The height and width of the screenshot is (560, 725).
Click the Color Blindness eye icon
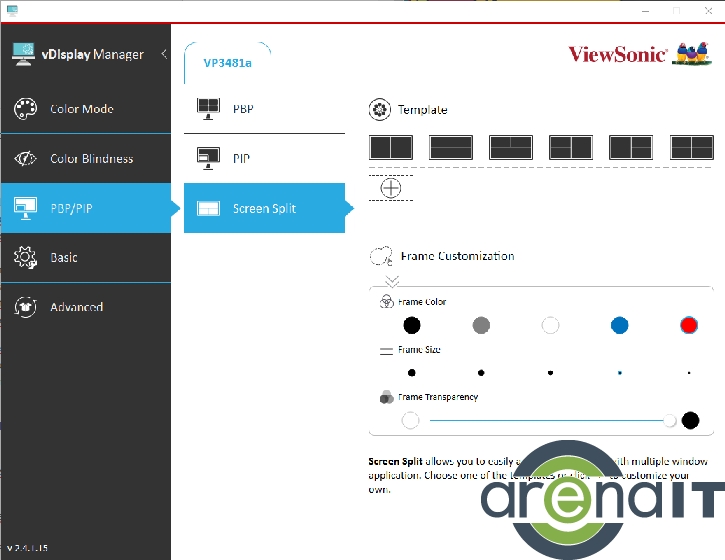click(x=25, y=159)
